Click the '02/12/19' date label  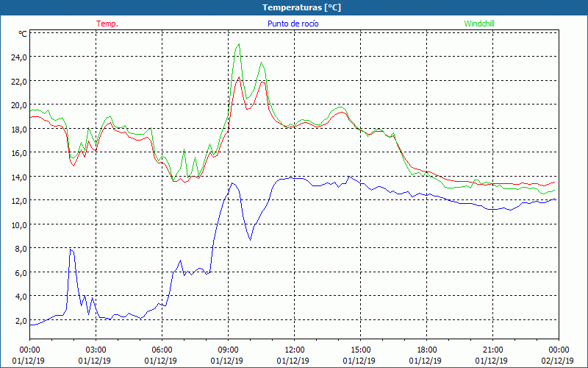tap(558, 361)
